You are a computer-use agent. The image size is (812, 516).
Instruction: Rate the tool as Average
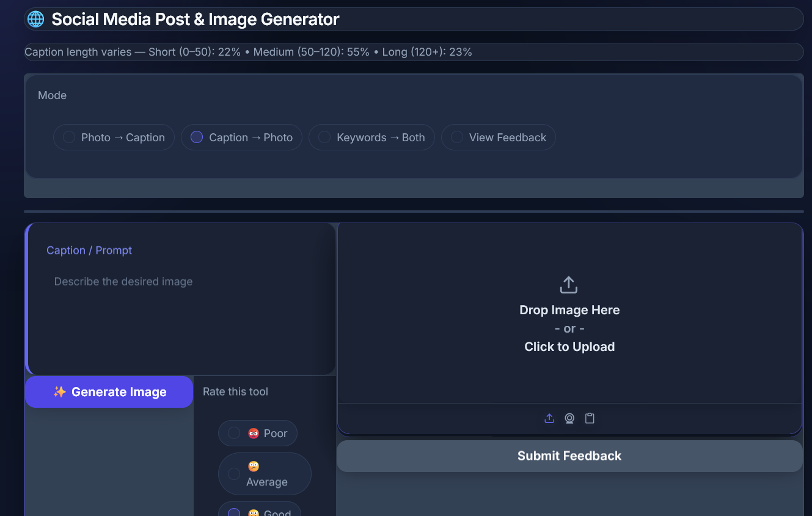(x=265, y=474)
